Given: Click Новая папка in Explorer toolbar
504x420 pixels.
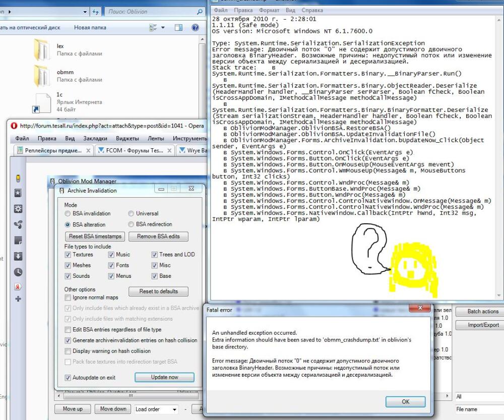Looking at the screenshot, I should click(90, 28).
